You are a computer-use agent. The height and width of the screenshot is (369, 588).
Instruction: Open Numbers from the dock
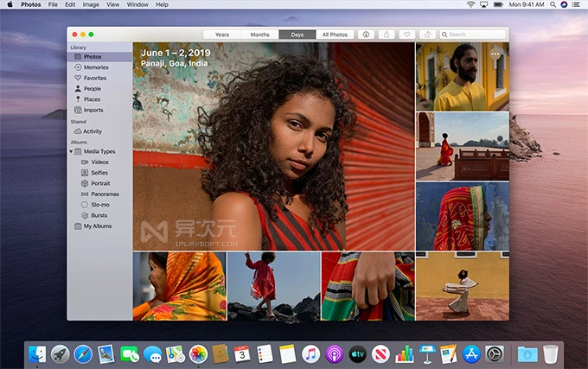[405, 354]
